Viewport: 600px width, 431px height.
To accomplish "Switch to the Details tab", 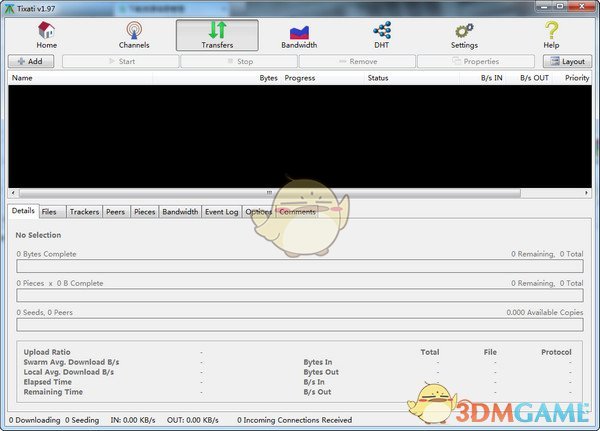I will (23, 211).
